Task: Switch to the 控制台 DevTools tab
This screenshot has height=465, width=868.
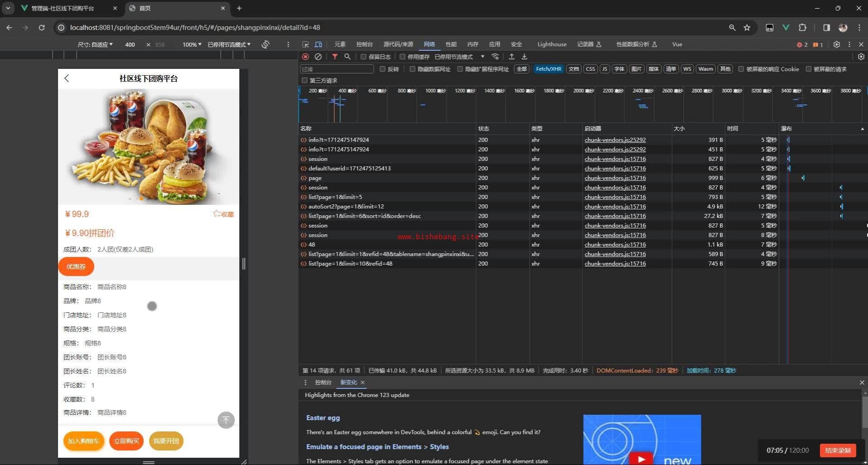Action: (x=364, y=44)
